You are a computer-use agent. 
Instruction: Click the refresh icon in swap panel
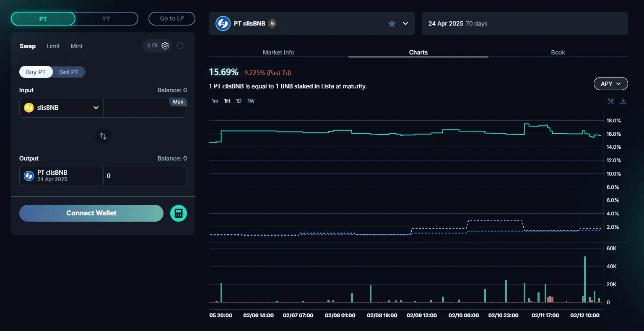[x=180, y=46]
